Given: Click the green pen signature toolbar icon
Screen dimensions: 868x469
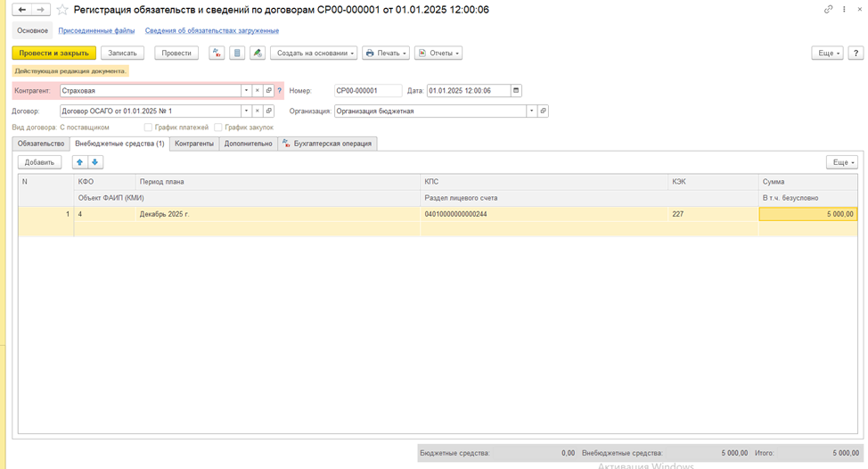Looking at the screenshot, I should (258, 53).
